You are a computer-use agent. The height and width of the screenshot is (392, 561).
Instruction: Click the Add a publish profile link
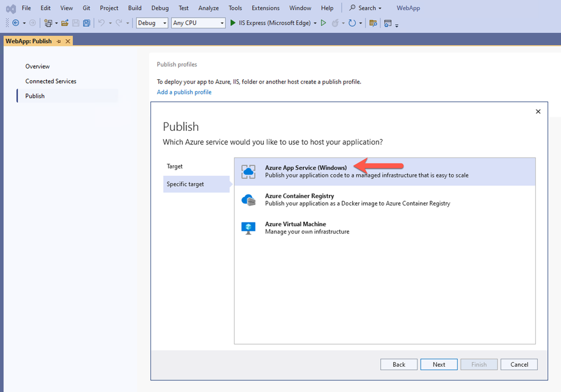184,92
